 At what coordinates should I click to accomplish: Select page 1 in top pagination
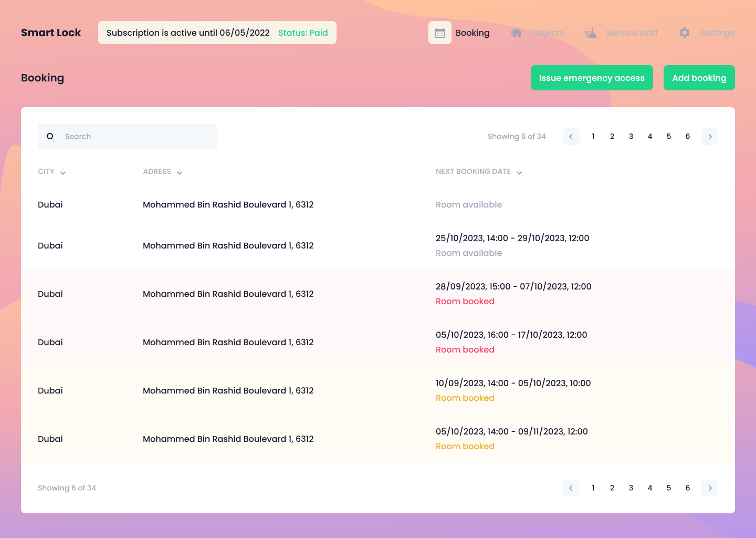pyautogui.click(x=593, y=137)
